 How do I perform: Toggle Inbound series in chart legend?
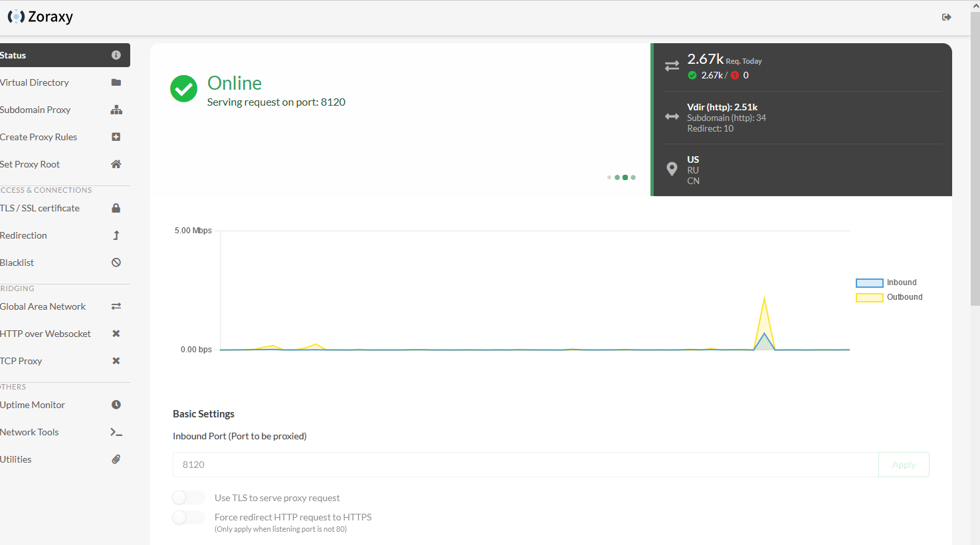click(x=886, y=282)
